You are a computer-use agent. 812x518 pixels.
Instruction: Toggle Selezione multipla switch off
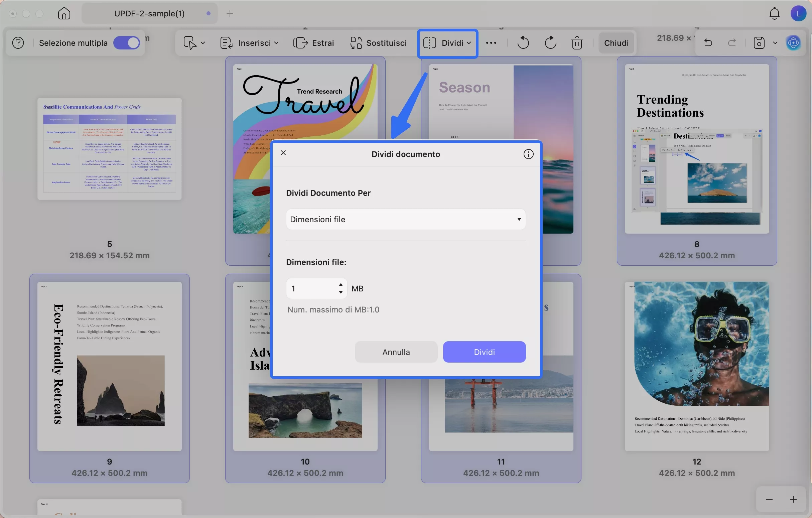point(126,43)
